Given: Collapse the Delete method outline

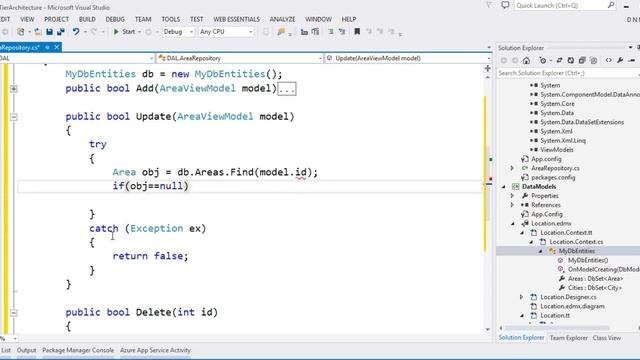Looking at the screenshot, I should click(13, 313).
